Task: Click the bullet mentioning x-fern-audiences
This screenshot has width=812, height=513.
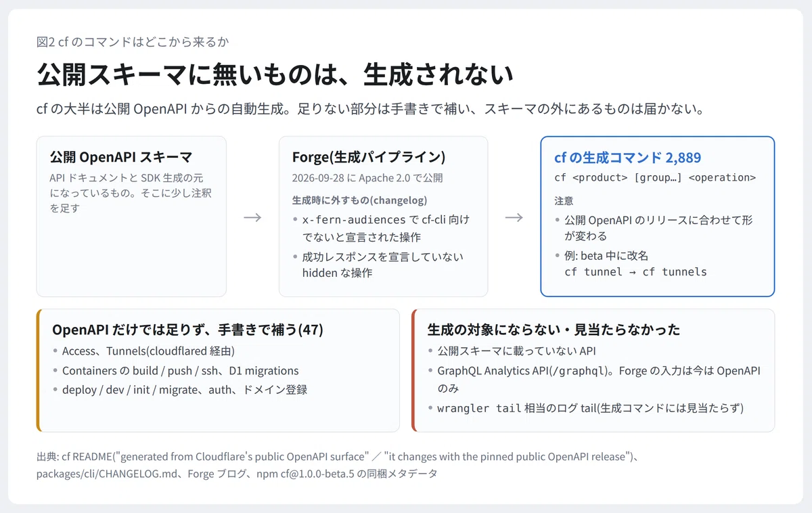Action: click(385, 228)
